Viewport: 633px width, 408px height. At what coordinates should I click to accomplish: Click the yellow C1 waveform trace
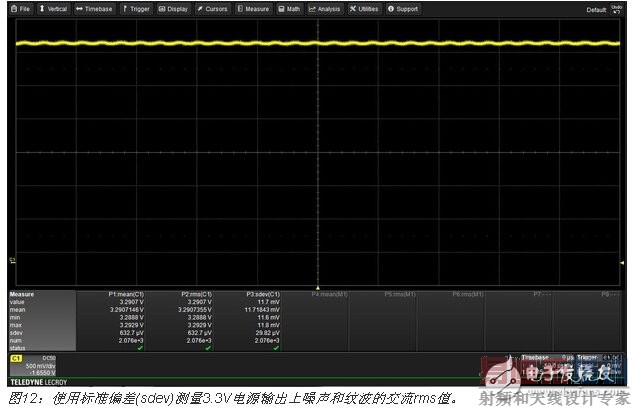pos(318,43)
